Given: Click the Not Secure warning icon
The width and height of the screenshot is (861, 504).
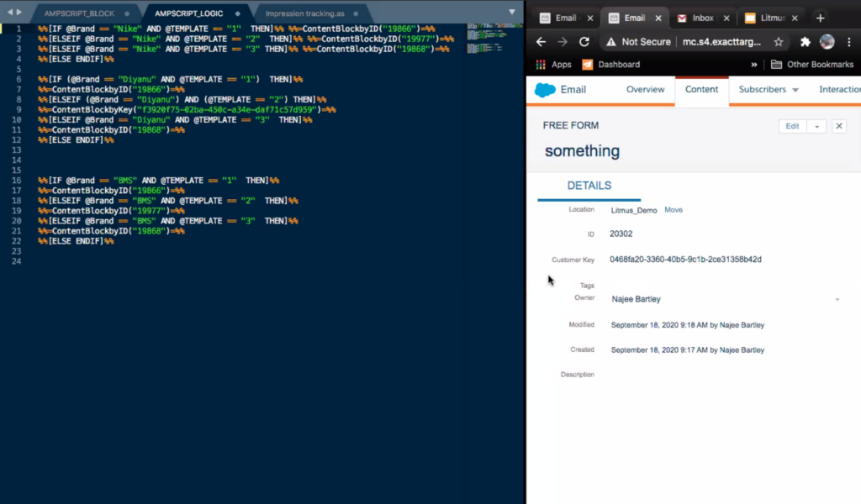Looking at the screenshot, I should tap(610, 41).
